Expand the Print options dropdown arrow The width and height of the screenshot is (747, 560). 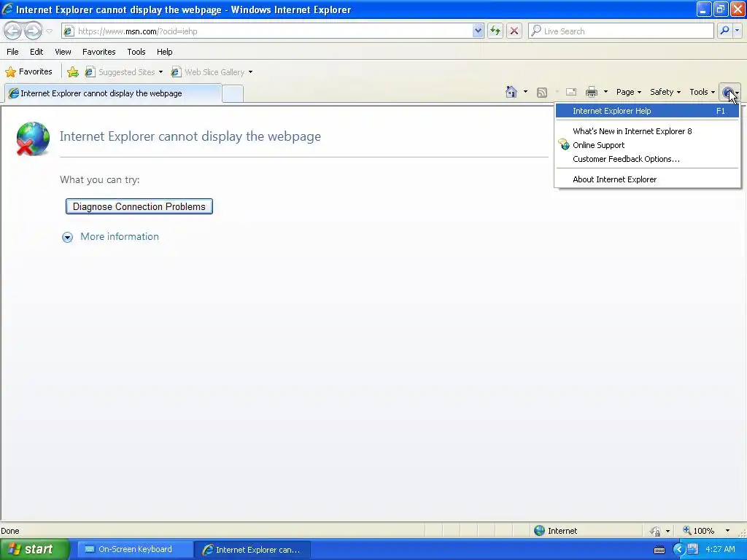click(x=605, y=92)
